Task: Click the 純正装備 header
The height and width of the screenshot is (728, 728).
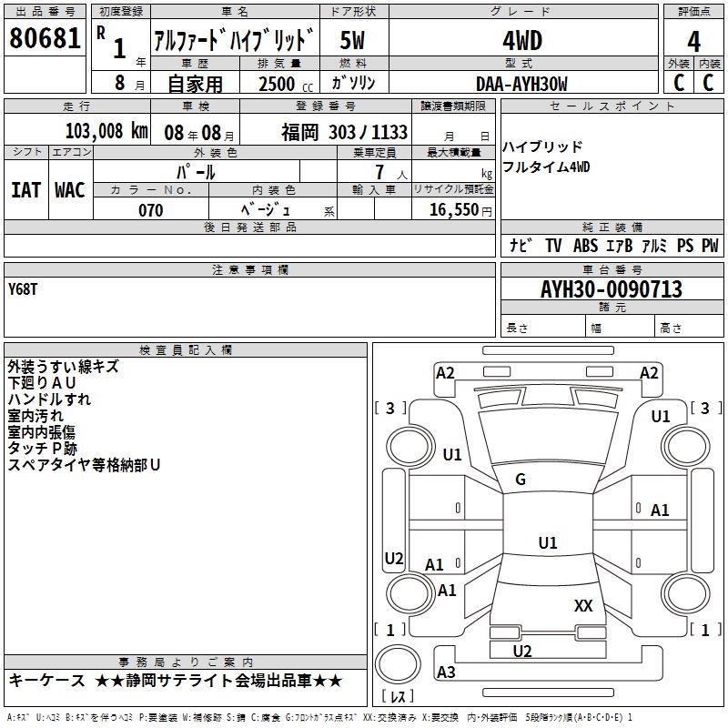Action: click(x=612, y=227)
